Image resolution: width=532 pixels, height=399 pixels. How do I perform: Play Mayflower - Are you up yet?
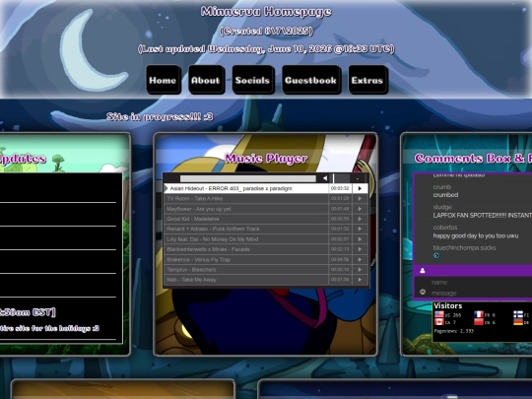tap(360, 209)
